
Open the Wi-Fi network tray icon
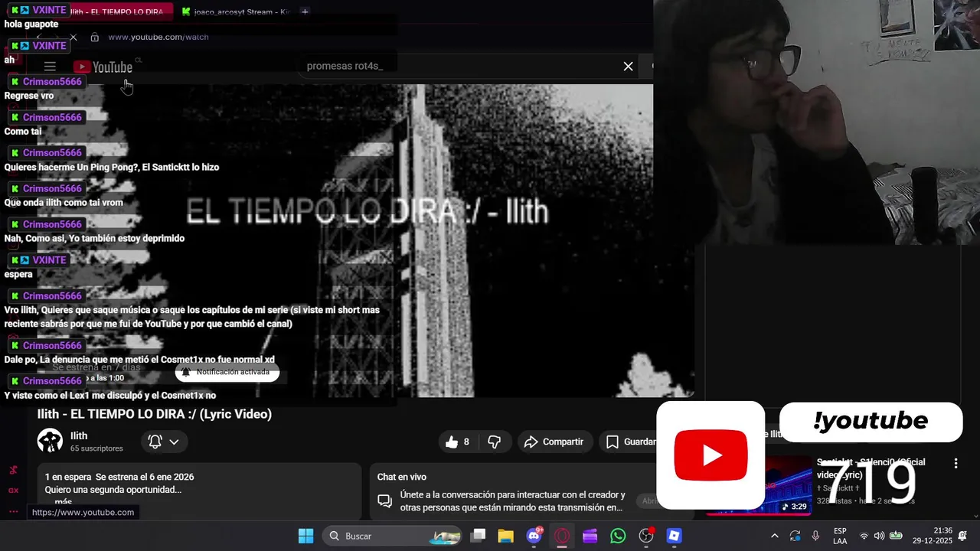tap(864, 536)
